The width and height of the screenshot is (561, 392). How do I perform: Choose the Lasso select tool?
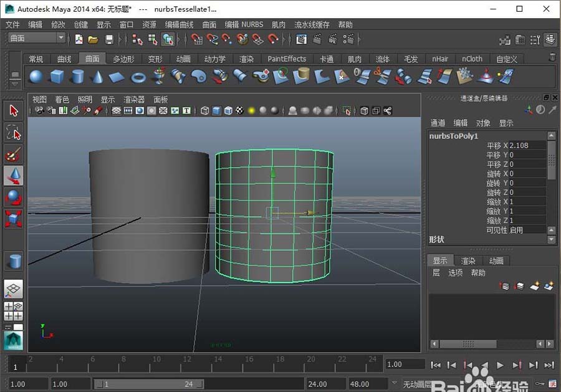(14, 132)
